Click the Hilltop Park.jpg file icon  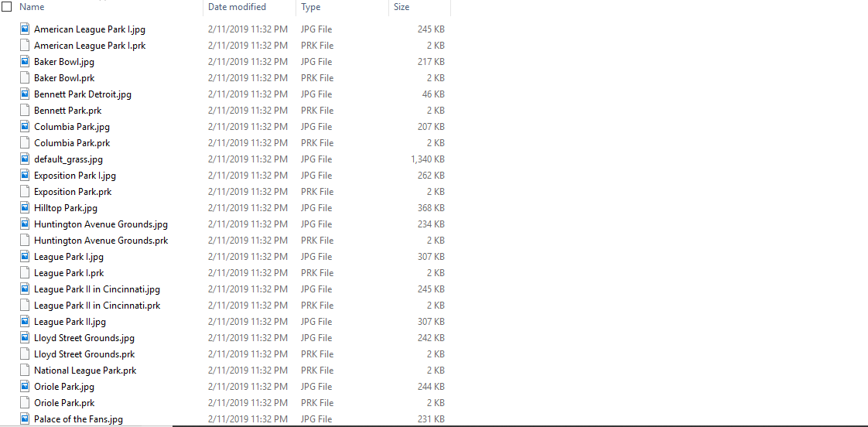(24, 207)
